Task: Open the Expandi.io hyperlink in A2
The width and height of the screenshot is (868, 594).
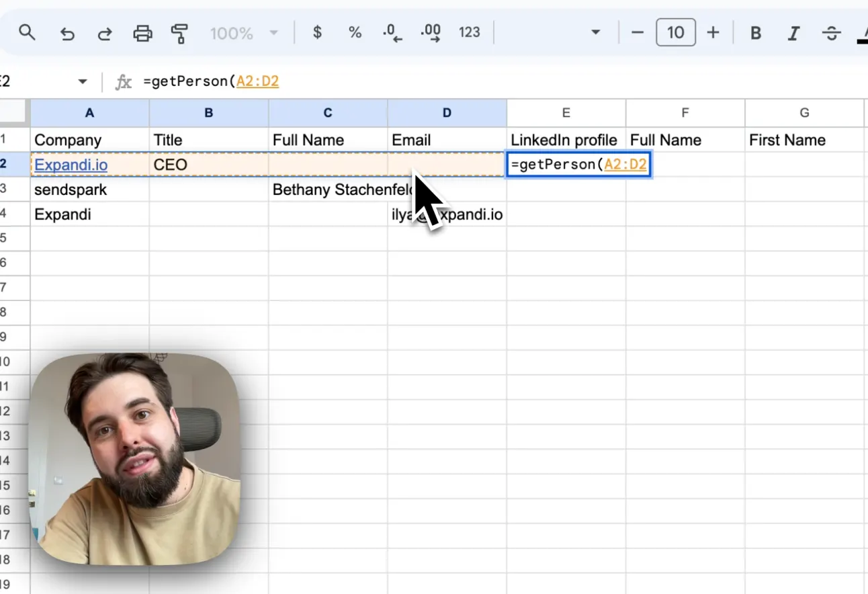Action: [x=71, y=165]
